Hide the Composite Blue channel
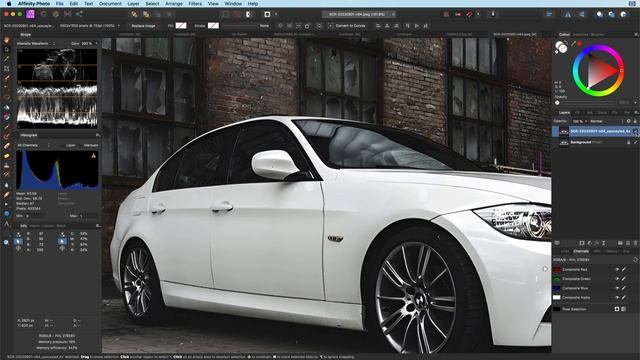The height and width of the screenshot is (360, 640). pos(617,288)
